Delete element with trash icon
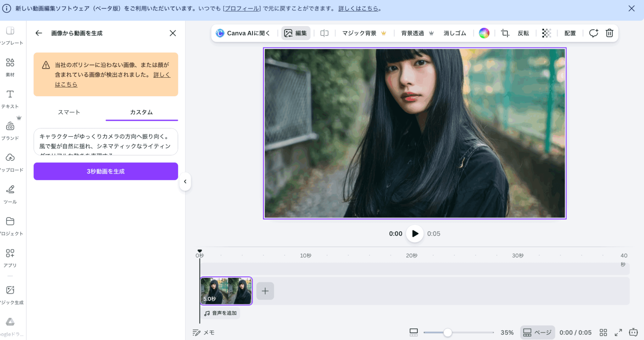Screen dimensions: 644x340 tap(609, 33)
